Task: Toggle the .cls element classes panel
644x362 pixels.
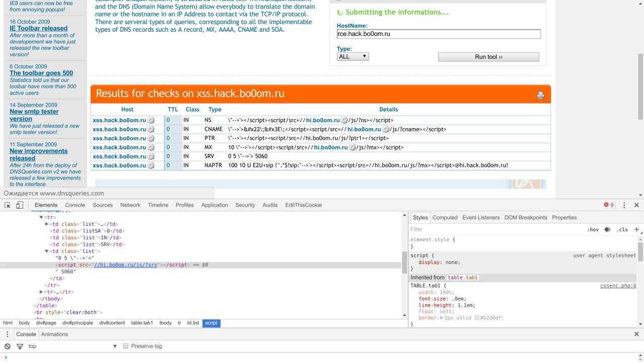Action: pos(623,230)
